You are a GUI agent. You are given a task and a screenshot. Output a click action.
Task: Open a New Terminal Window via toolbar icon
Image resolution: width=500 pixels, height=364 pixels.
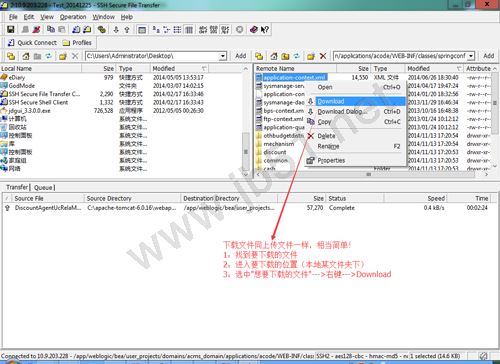[76, 30]
